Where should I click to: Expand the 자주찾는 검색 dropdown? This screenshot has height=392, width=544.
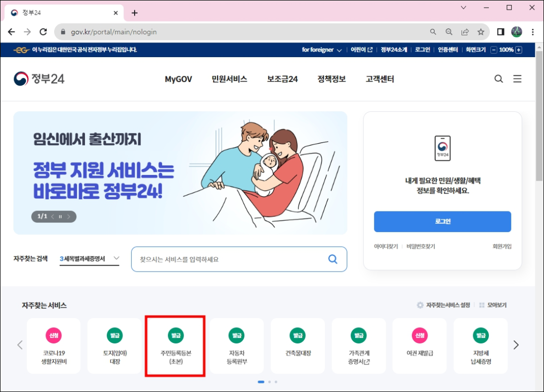(90, 259)
